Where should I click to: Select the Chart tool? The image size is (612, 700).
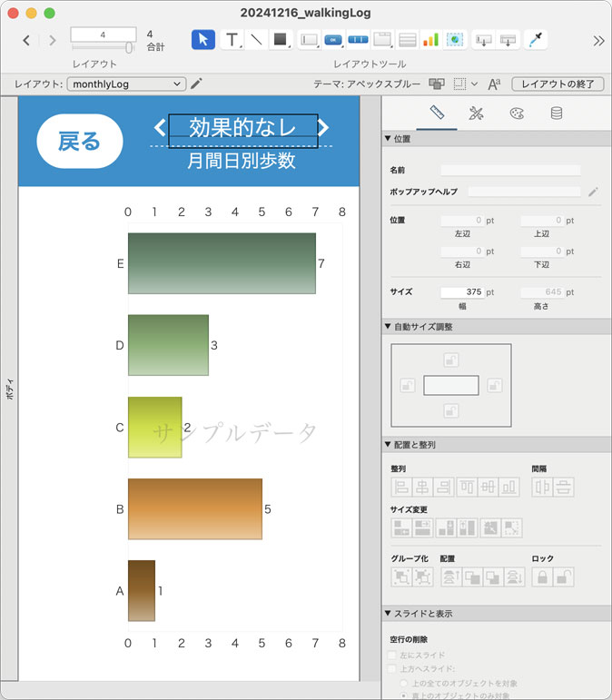coord(430,40)
